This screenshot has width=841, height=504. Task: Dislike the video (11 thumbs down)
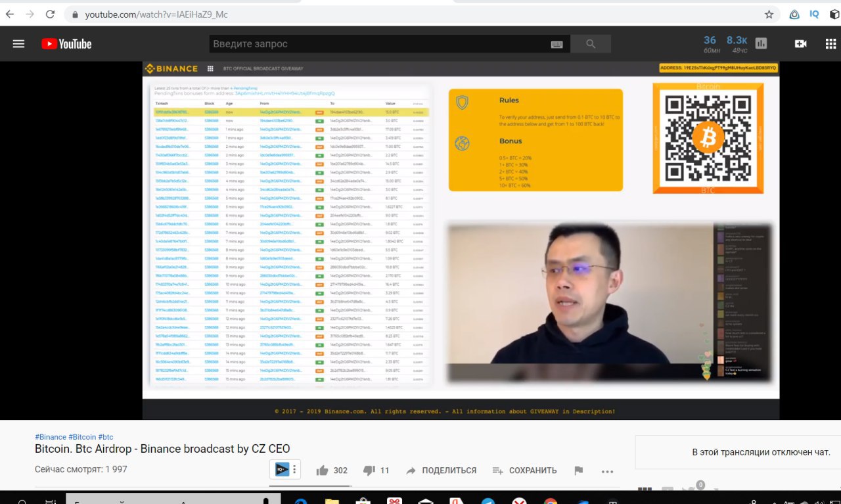376,470
